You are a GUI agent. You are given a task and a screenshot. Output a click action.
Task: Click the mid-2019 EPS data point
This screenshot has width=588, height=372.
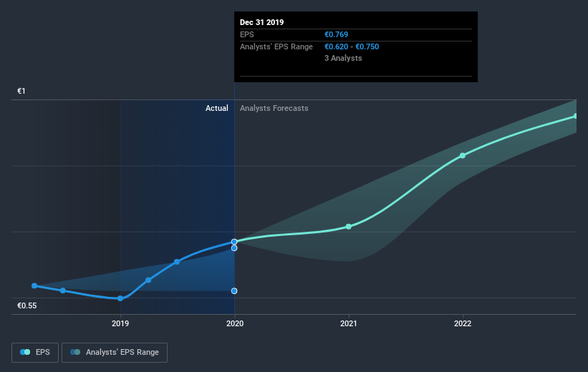(177, 262)
